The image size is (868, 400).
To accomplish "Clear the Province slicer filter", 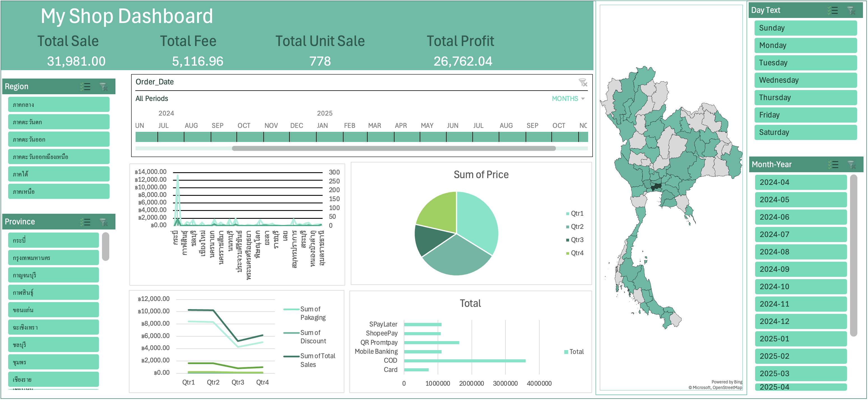I will pyautogui.click(x=104, y=222).
